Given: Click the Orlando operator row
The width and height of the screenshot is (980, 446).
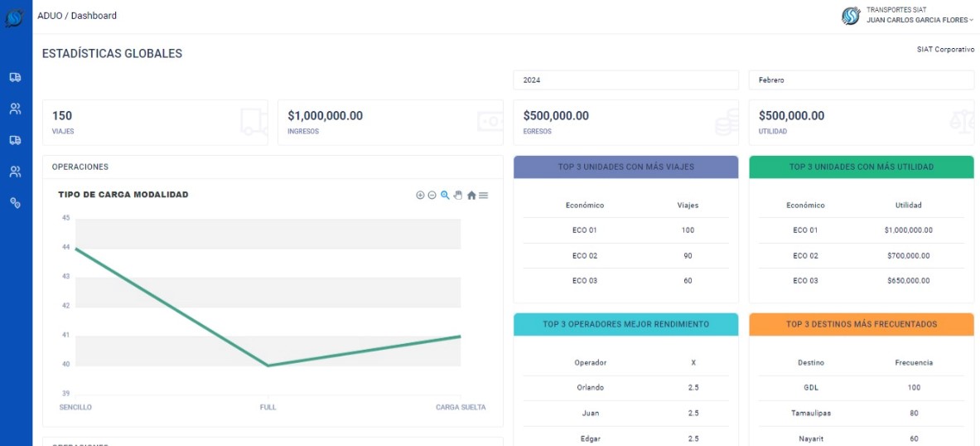Looking at the screenshot, I should (625, 388).
